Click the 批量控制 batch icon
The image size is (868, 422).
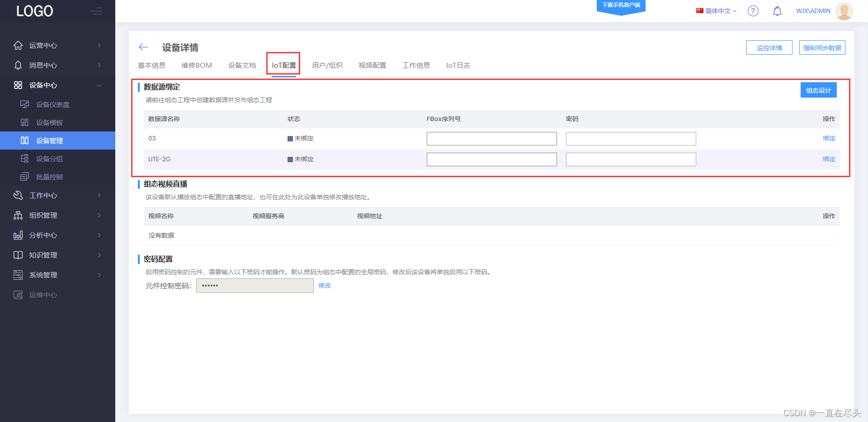tap(25, 177)
